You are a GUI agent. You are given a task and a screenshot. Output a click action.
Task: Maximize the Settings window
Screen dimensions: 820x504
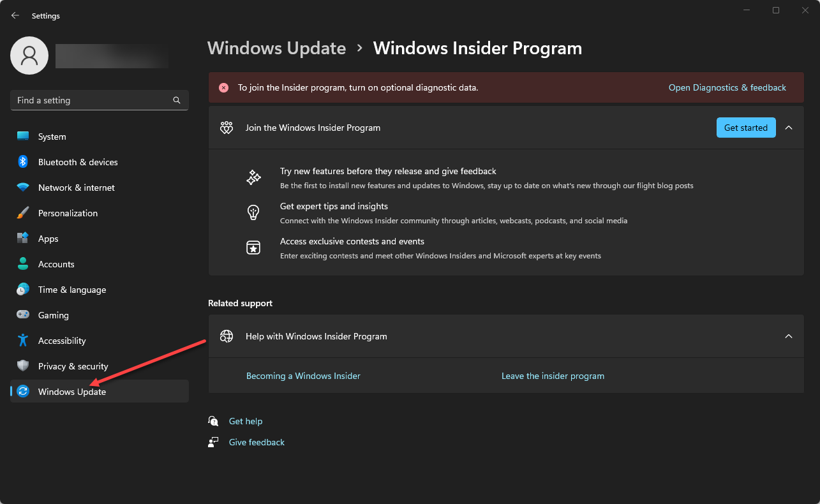pos(776,10)
